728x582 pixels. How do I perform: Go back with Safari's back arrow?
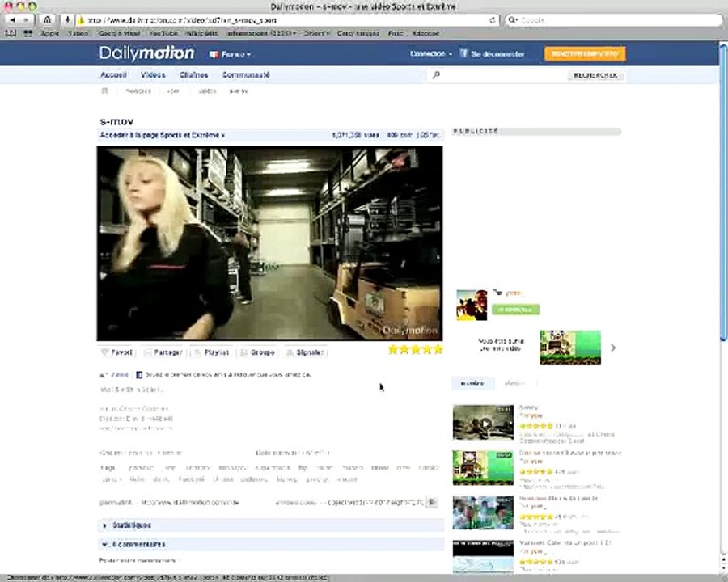[12, 20]
